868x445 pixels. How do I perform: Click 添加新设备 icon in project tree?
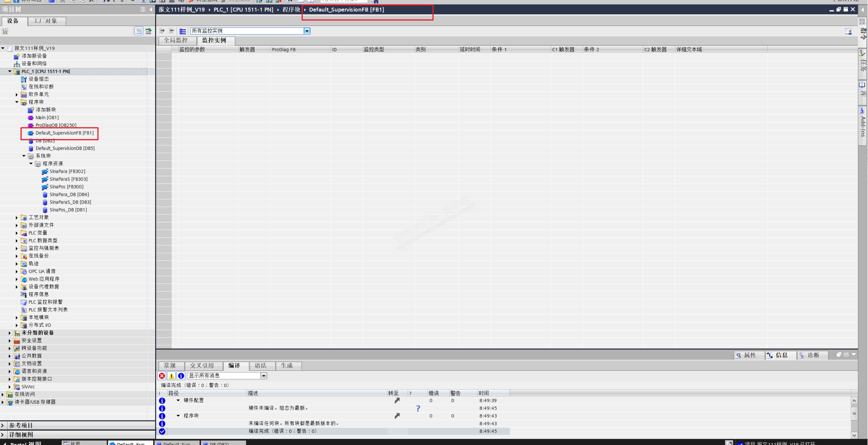coord(16,56)
